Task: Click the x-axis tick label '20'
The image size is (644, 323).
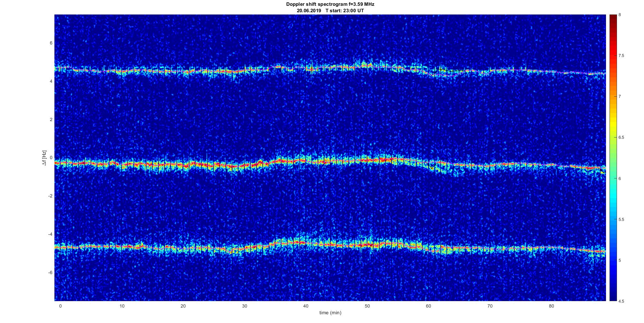Action: (x=183, y=306)
